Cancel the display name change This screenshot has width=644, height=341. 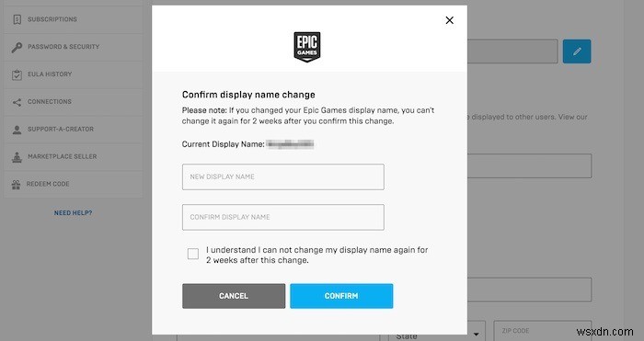tap(234, 296)
